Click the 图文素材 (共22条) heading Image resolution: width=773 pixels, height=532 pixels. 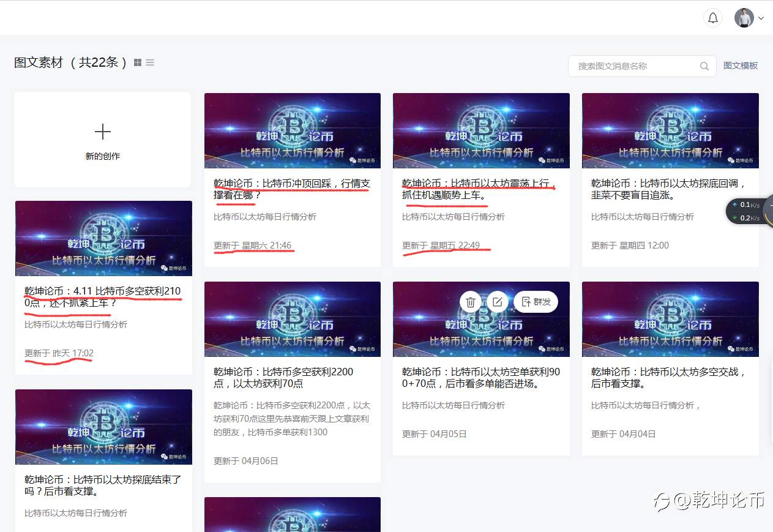70,62
